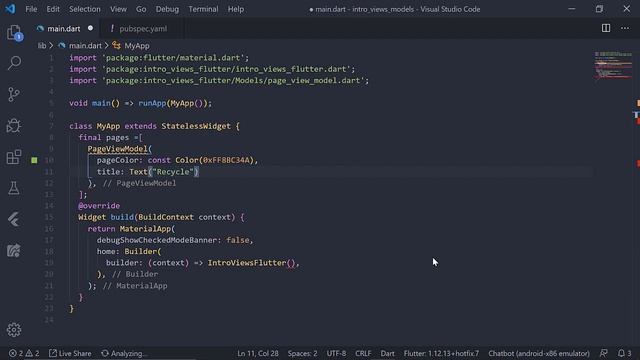
Task: Open the Selection menu
Action: (84, 9)
